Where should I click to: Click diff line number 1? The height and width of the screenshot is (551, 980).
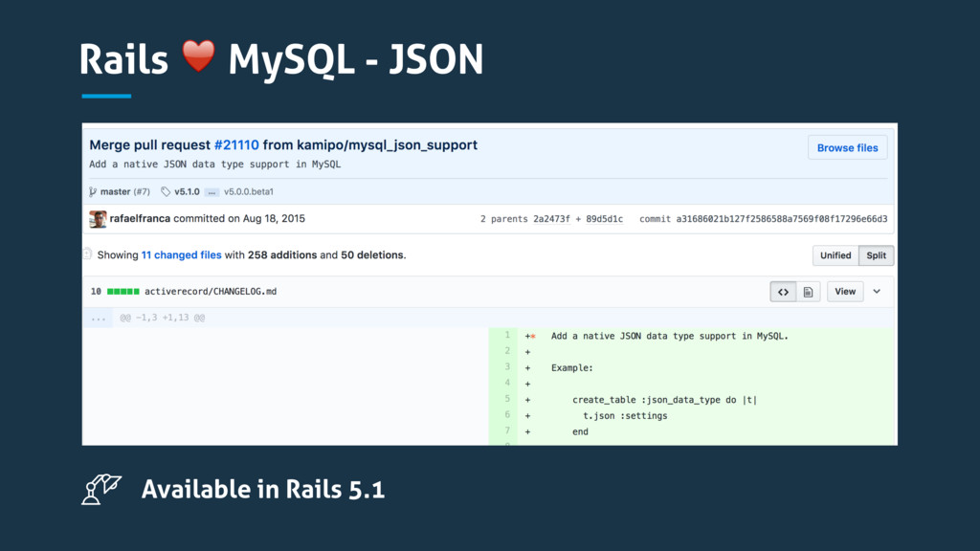click(507, 336)
